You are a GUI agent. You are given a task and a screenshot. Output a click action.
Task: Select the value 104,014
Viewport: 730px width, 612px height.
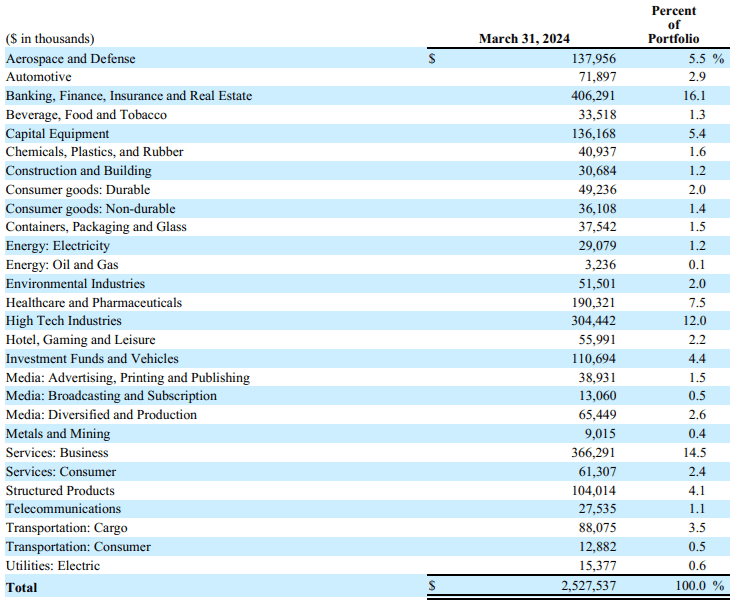pos(594,491)
